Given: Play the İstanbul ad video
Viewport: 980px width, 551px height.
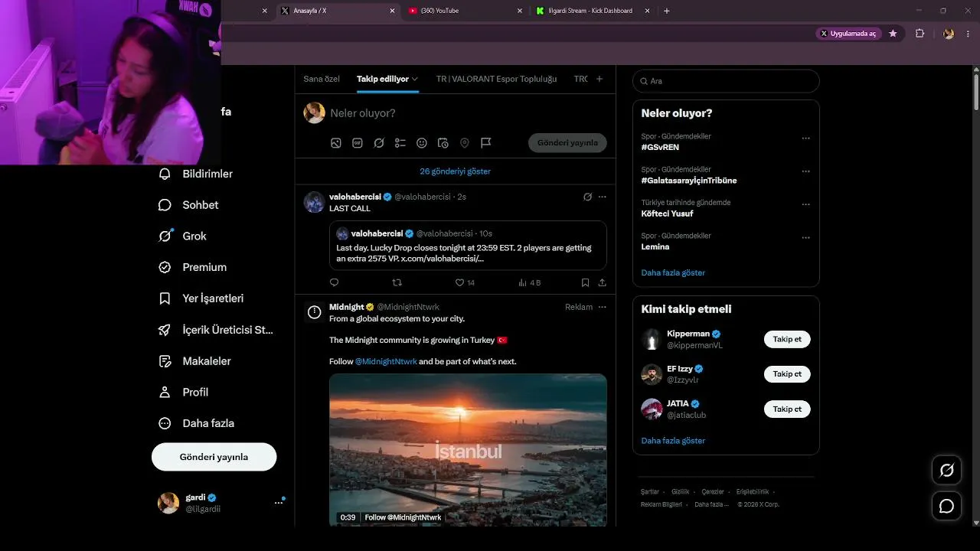Looking at the screenshot, I should coord(468,449).
